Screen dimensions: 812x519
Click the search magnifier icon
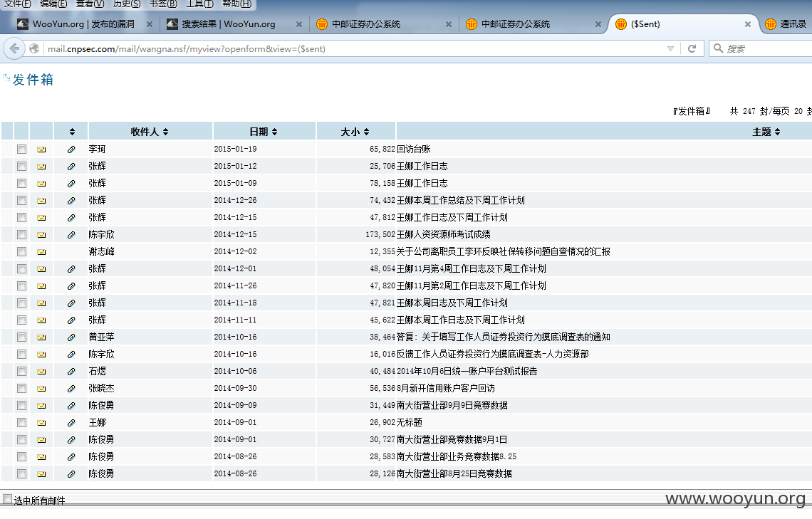718,48
